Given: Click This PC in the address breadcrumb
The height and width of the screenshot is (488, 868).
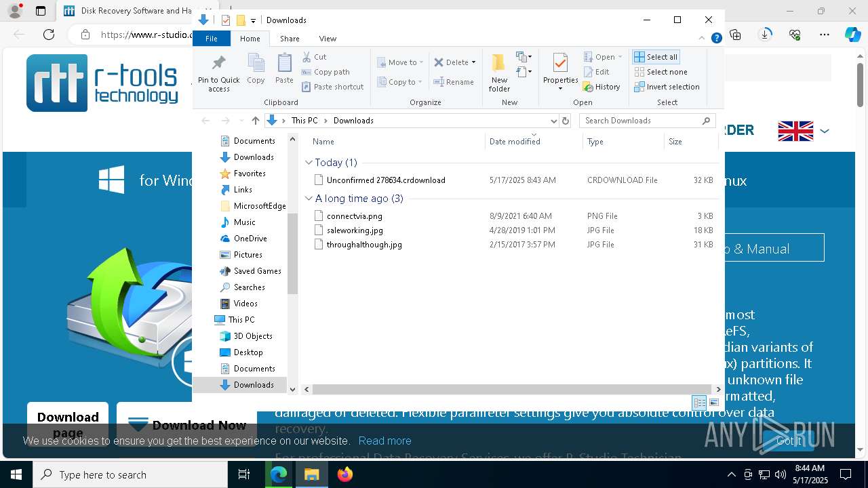Looking at the screenshot, I should pyautogui.click(x=304, y=121).
